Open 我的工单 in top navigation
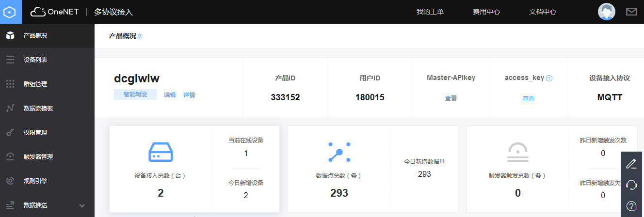Image resolution: width=644 pixels, height=217 pixels. pos(430,12)
